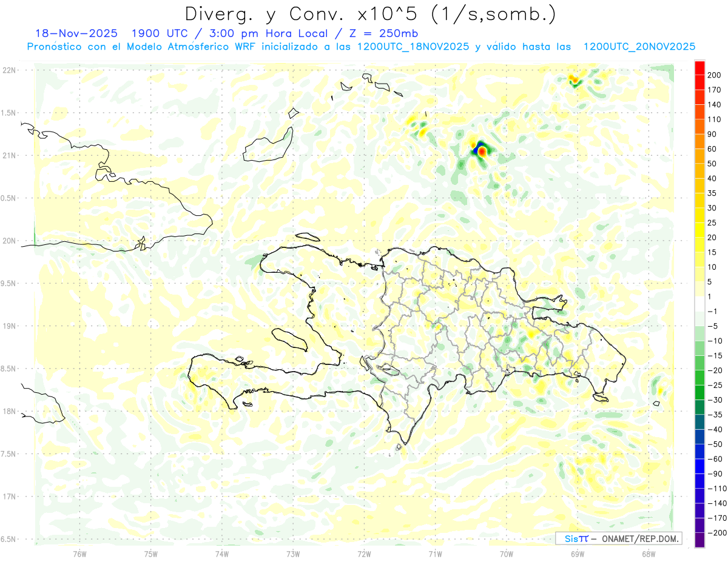
Task: Click the "22N" latitude label
Action: point(10,70)
